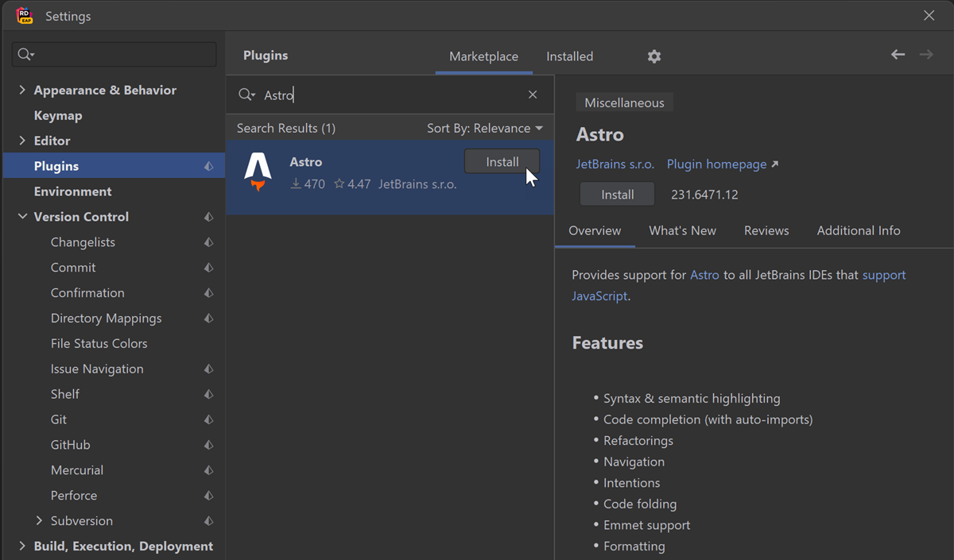This screenshot has width=954, height=560.
Task: Click the settings search magnifier icon
Action: tap(25, 54)
